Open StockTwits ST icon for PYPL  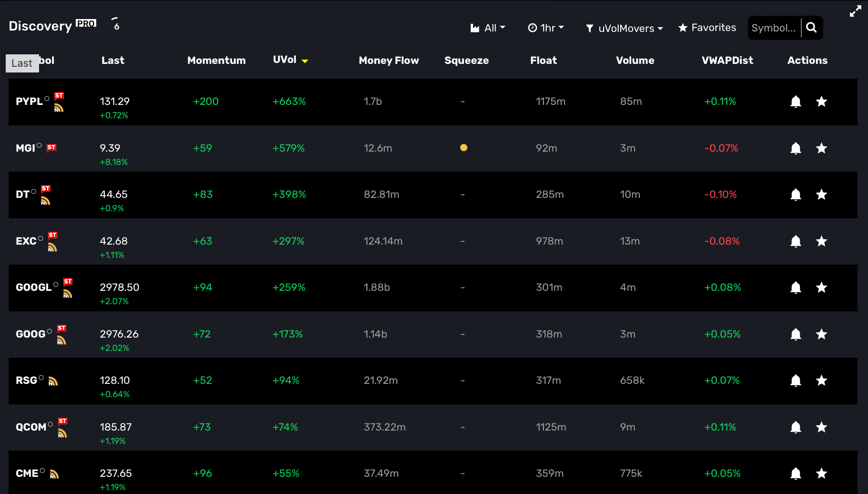[59, 95]
